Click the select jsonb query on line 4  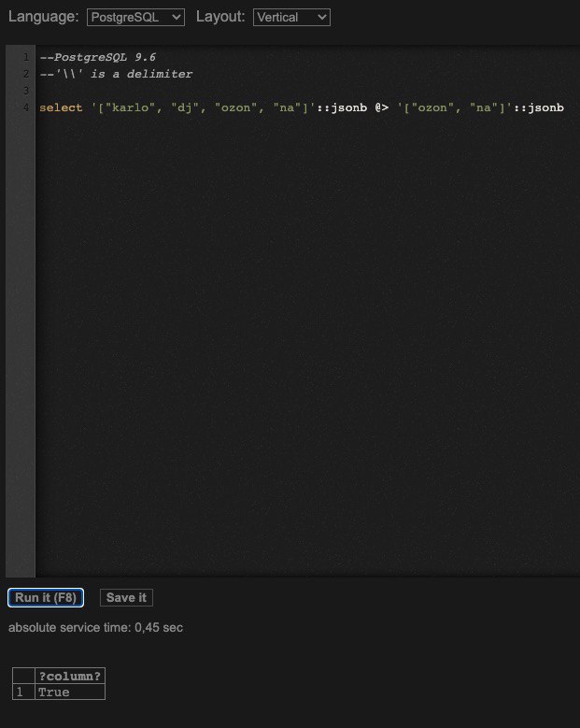[302, 107]
